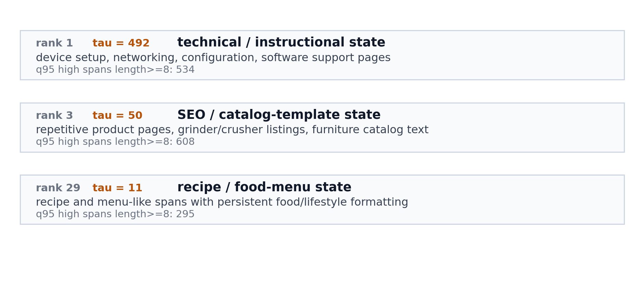Image resolution: width=644 pixels, height=304 pixels.
Task: Click the word 'grinder/crusher listings' in SEO card
Action: (243, 130)
